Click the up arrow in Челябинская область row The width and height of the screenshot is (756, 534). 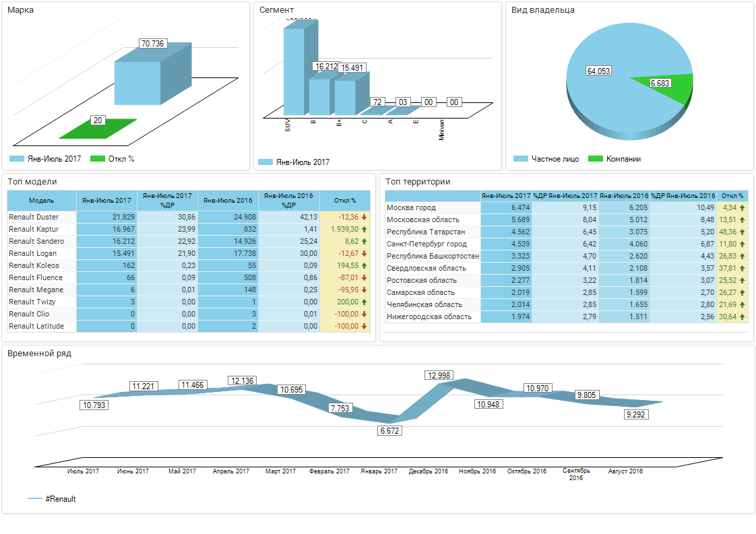(742, 304)
